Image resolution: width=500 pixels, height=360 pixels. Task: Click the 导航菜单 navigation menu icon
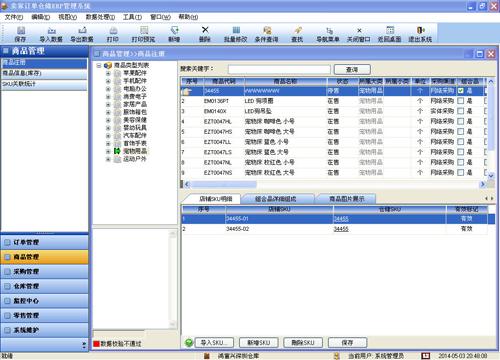329,31
